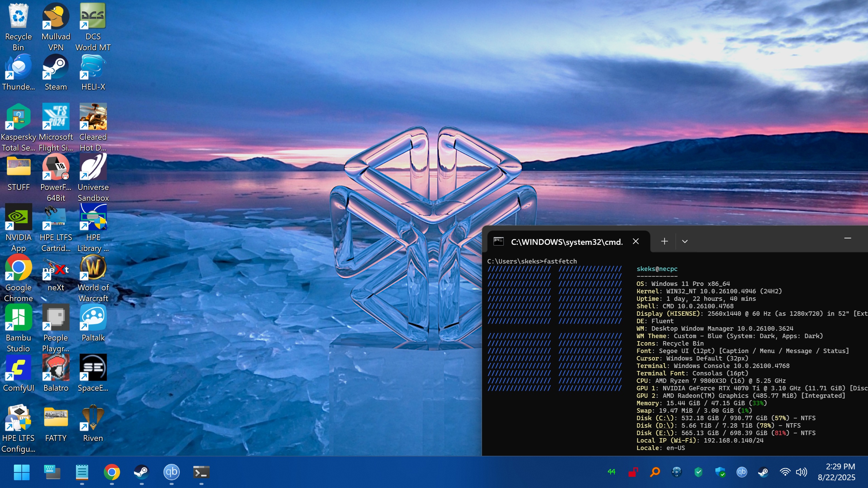Viewport: 868px width, 488px height.
Task: Open the Windows Start menu
Action: tap(22, 472)
